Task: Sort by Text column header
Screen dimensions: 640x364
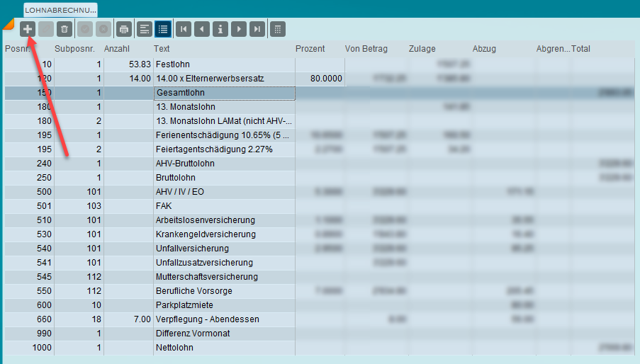Action: (x=162, y=49)
